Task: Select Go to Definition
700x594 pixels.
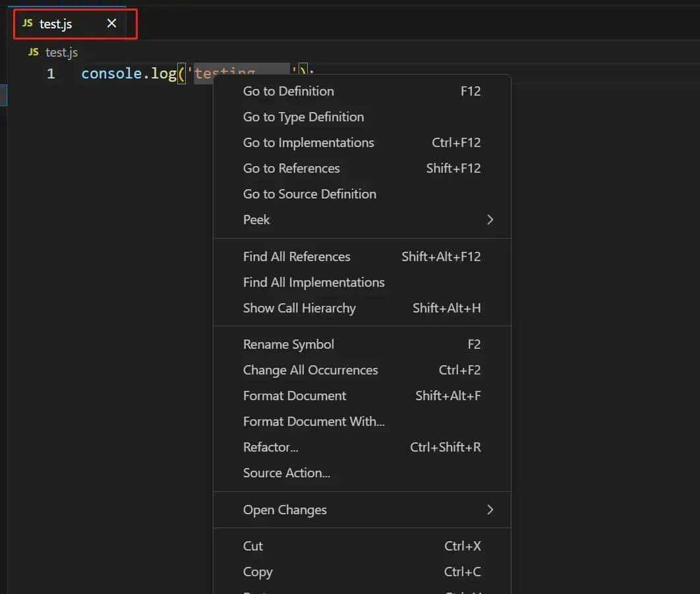Action: click(x=288, y=91)
